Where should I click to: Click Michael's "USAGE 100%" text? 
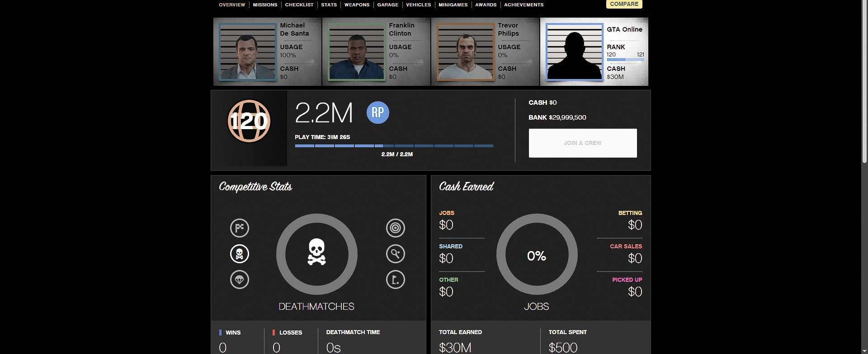291,51
